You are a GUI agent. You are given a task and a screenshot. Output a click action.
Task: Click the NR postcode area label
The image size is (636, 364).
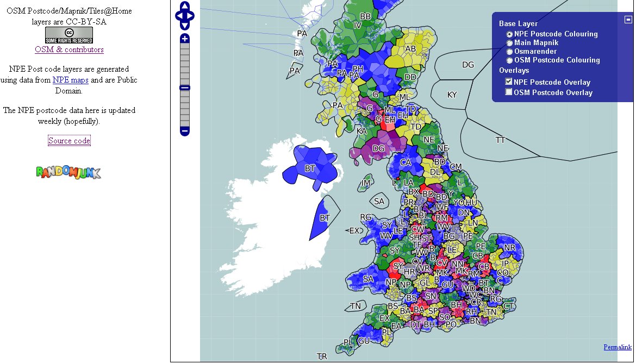point(510,248)
